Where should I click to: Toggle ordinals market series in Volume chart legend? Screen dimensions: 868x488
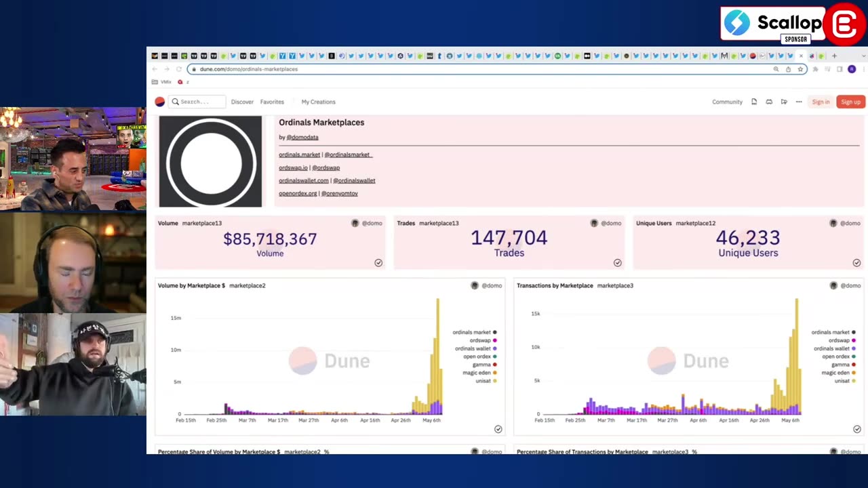tap(475, 332)
